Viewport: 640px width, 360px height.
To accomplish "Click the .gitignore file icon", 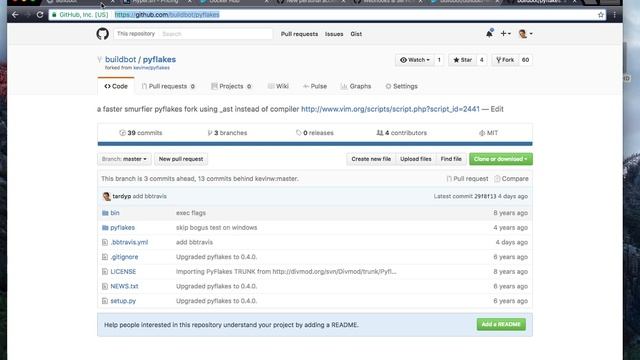I will (x=105, y=257).
